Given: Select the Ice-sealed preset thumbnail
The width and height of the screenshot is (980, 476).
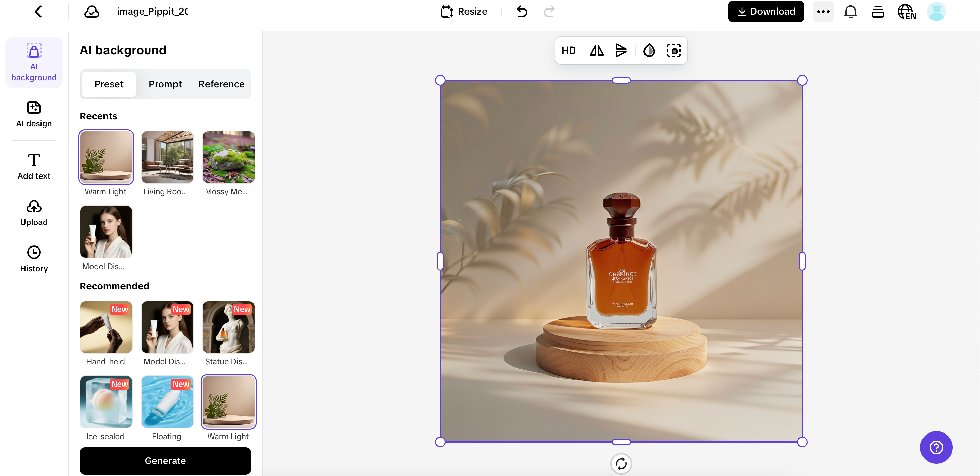Looking at the screenshot, I should [106, 402].
